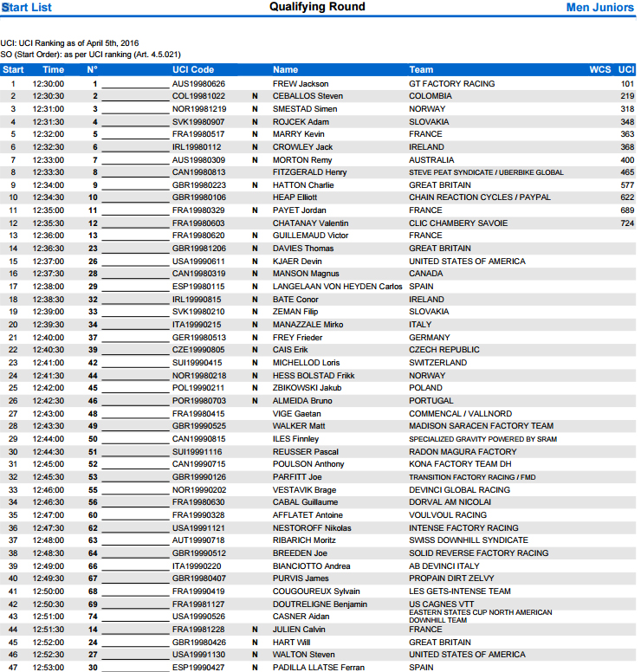This screenshot has width=641, height=672.
Task: Select UCI code COL19981022
Action: coord(198,96)
